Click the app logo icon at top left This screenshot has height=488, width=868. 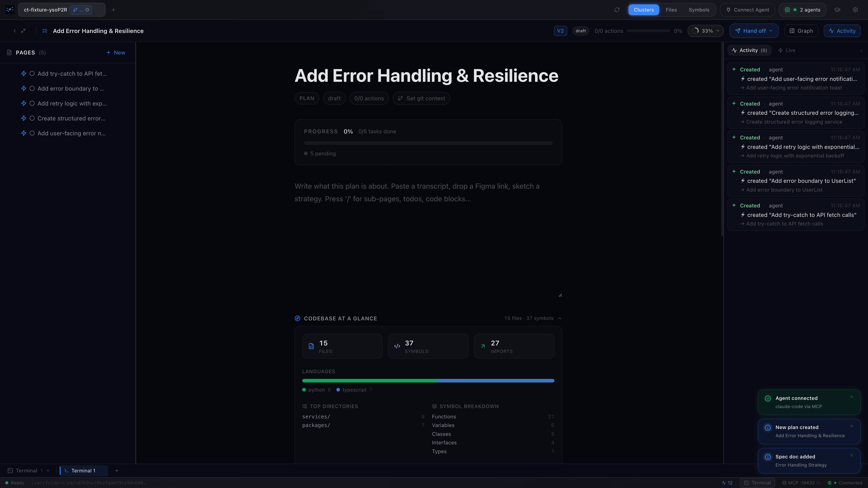[10, 10]
